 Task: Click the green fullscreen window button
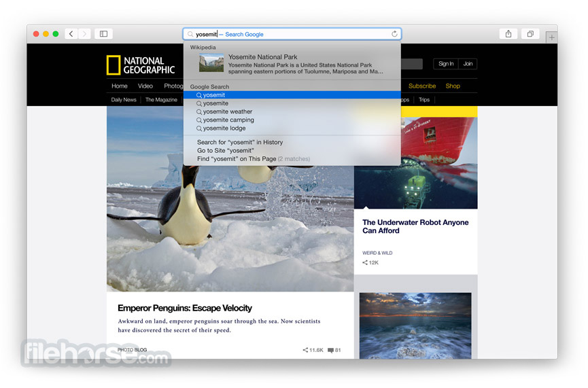tap(56, 34)
